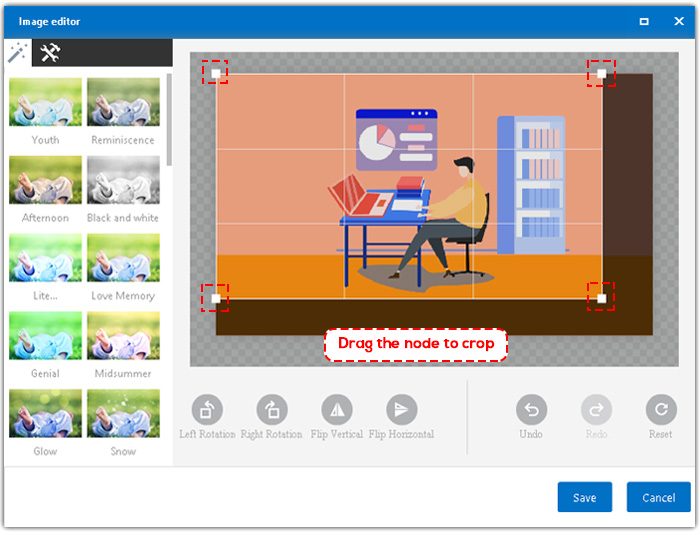
Task: Click the Reminiscence filter label
Action: pos(123,140)
